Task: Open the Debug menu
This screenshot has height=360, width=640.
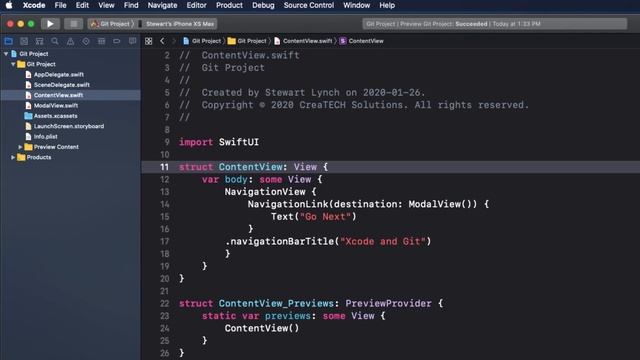Action: click(x=263, y=5)
